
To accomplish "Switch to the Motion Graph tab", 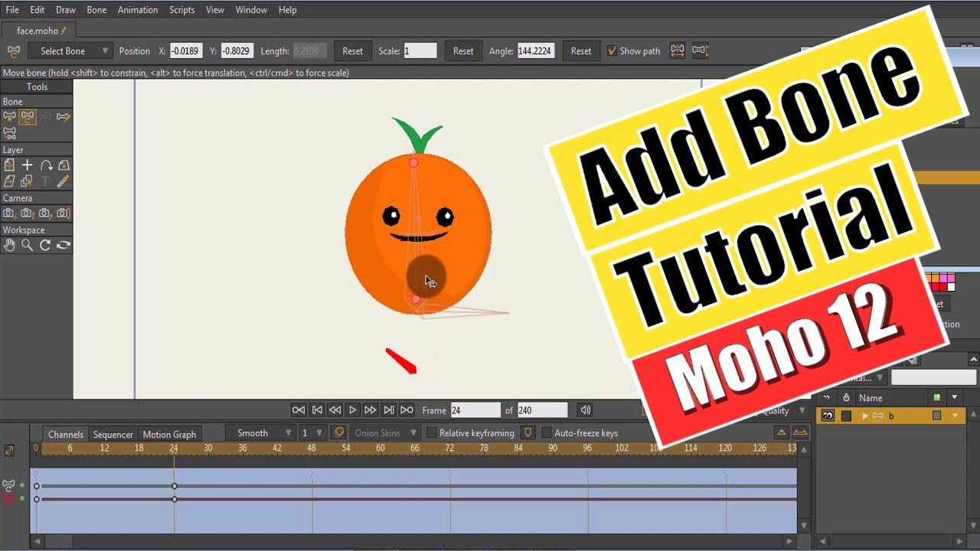I will pyautogui.click(x=169, y=434).
